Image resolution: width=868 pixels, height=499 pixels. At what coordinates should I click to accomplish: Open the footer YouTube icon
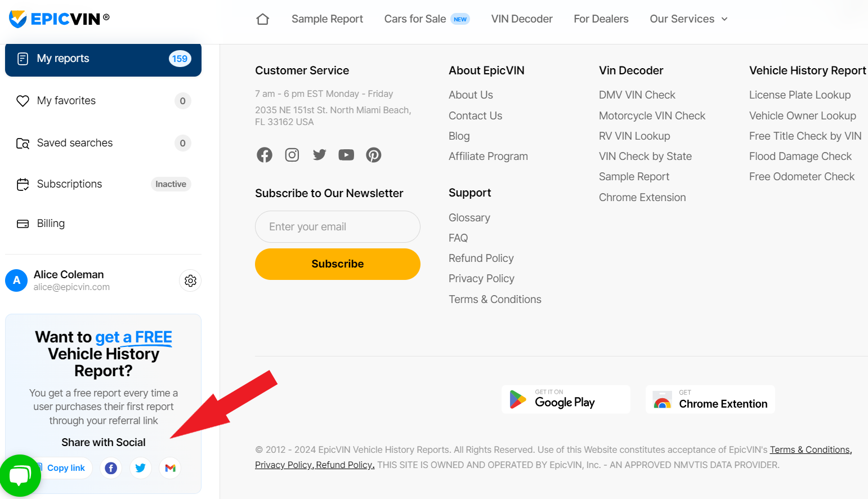pyautogui.click(x=346, y=155)
